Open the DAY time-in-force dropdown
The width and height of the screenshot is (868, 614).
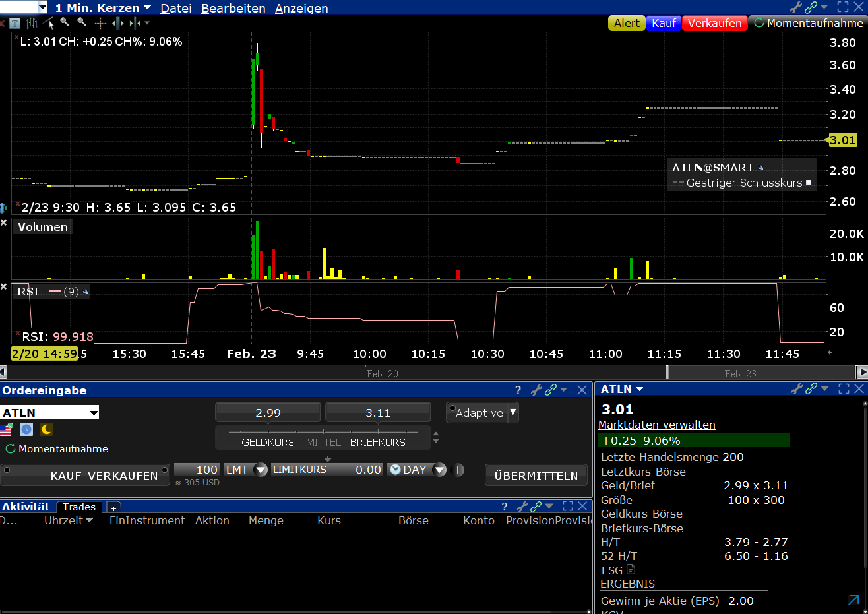[440, 470]
